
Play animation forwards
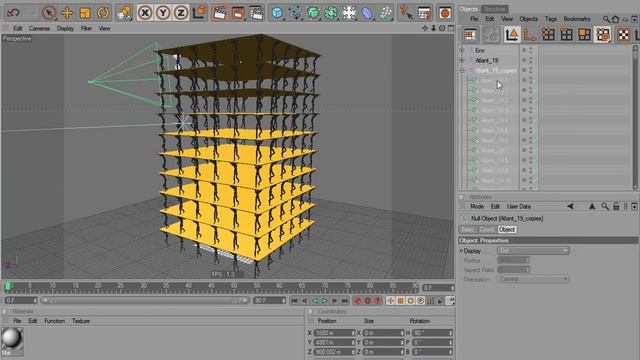(324, 301)
